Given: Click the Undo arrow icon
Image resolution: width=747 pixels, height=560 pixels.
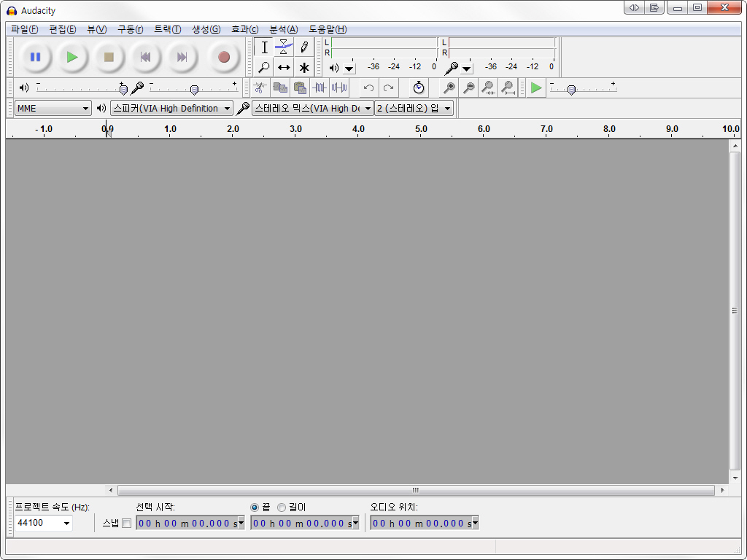Looking at the screenshot, I should (368, 87).
